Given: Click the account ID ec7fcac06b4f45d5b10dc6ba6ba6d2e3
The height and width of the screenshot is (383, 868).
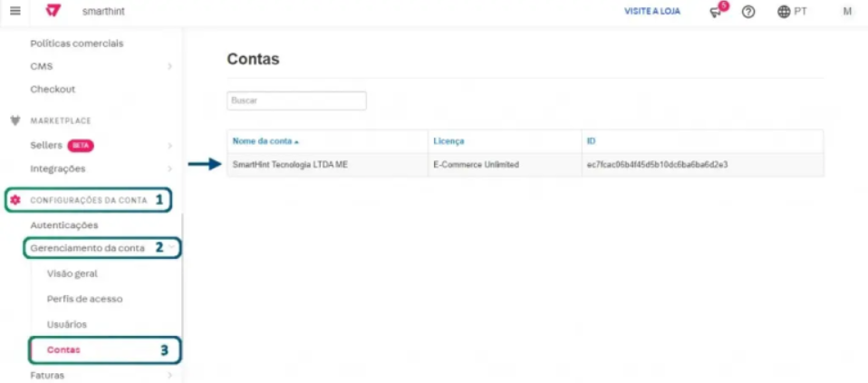Looking at the screenshot, I should tap(657, 165).
